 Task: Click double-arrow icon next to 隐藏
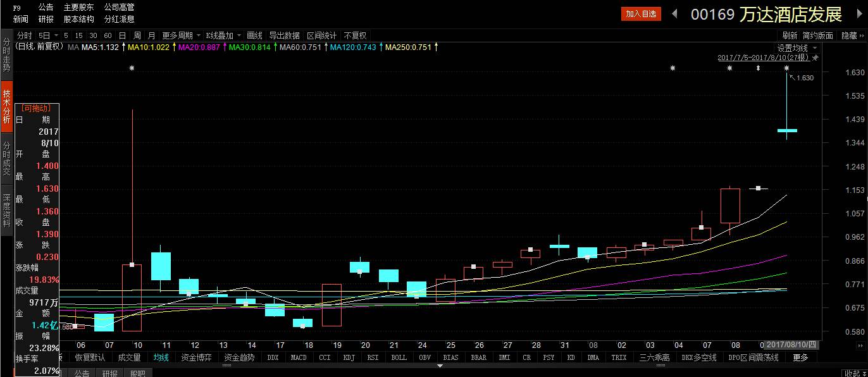862,35
